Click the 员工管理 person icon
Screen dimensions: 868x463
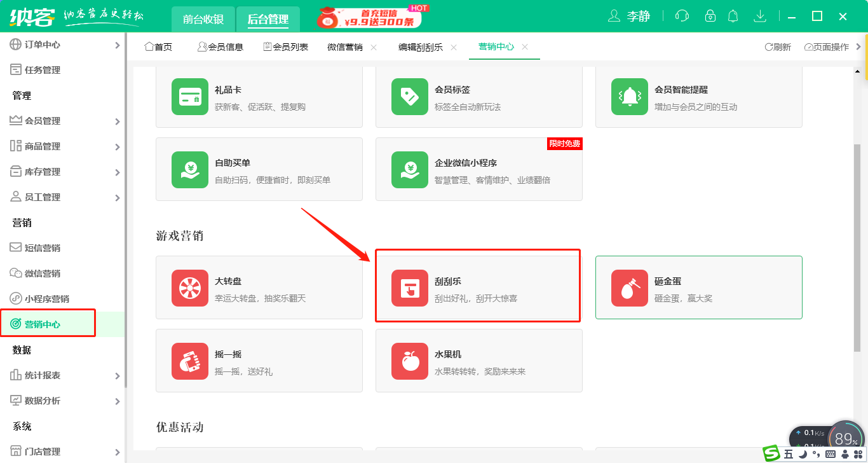tap(16, 197)
